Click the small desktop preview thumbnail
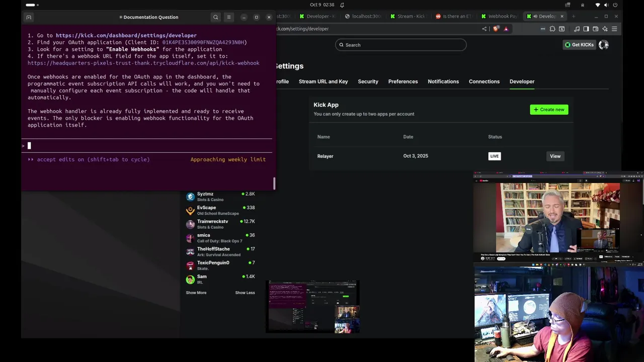This screenshot has width=644, height=362. pos(312,307)
